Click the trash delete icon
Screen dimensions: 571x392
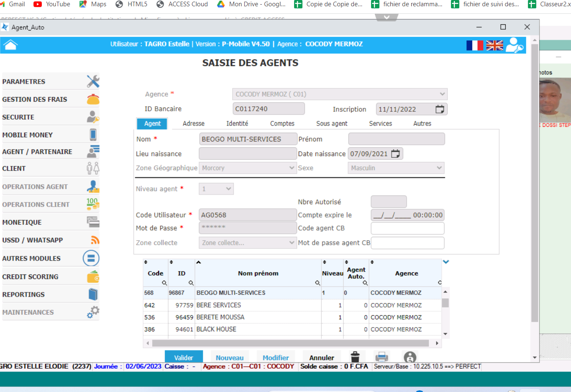[x=355, y=357]
